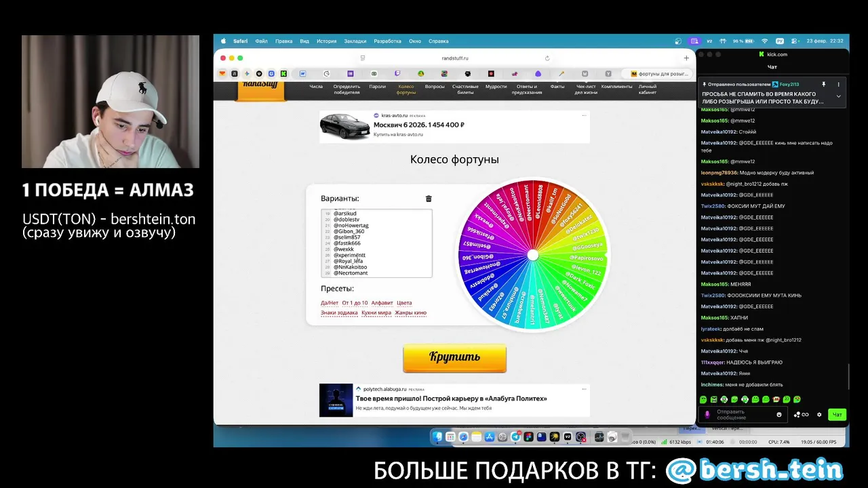Click the white center hub of fortune wheel

pyautogui.click(x=533, y=255)
